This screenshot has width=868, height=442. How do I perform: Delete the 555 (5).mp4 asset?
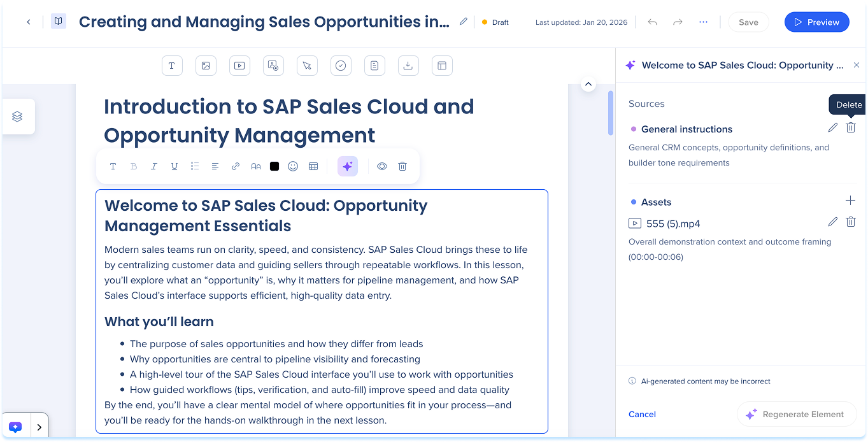[850, 222]
